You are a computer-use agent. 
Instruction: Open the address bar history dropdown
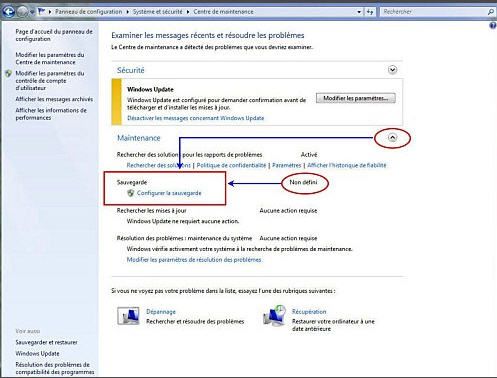[x=359, y=12]
